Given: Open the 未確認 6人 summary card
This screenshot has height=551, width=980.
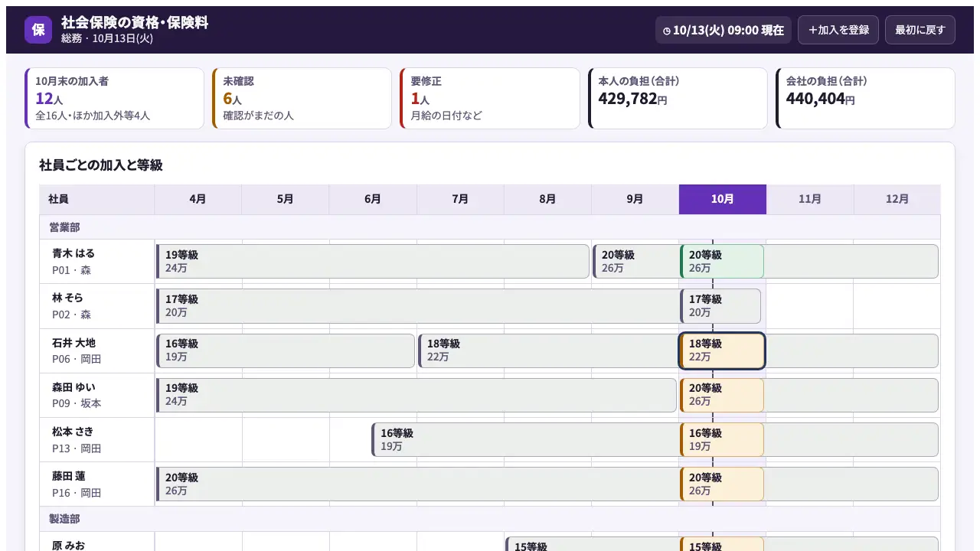Looking at the screenshot, I should point(302,98).
